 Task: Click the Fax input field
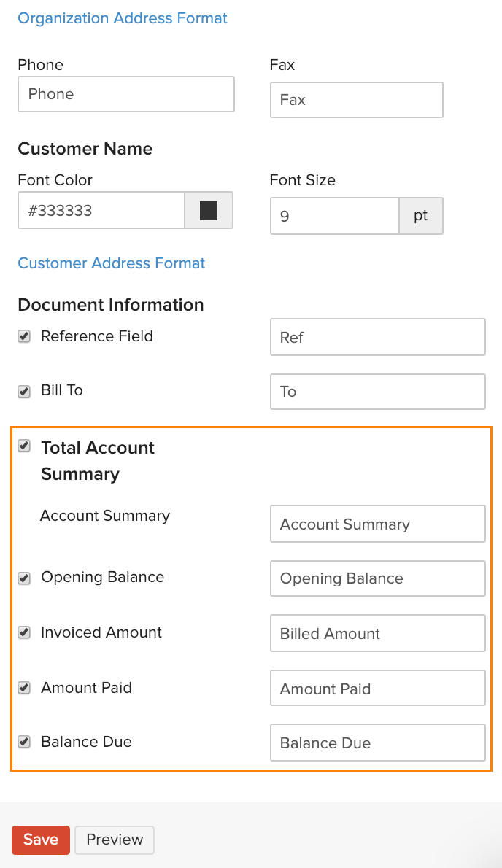click(356, 100)
